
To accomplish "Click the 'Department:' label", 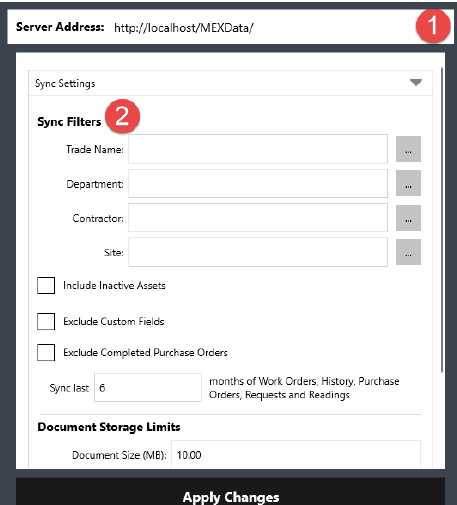I will 95,184.
